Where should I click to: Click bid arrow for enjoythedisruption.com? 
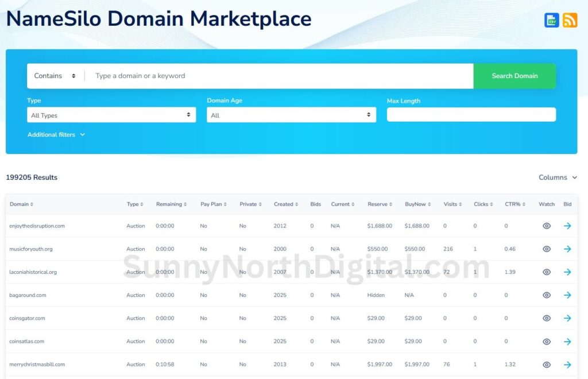[567, 226]
